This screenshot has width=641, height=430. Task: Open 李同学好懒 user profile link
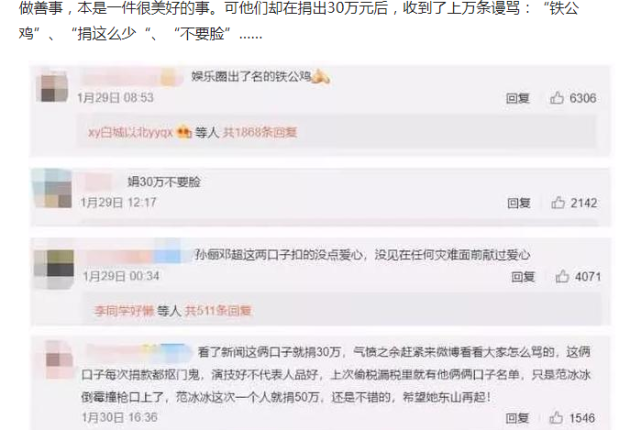[124, 311]
